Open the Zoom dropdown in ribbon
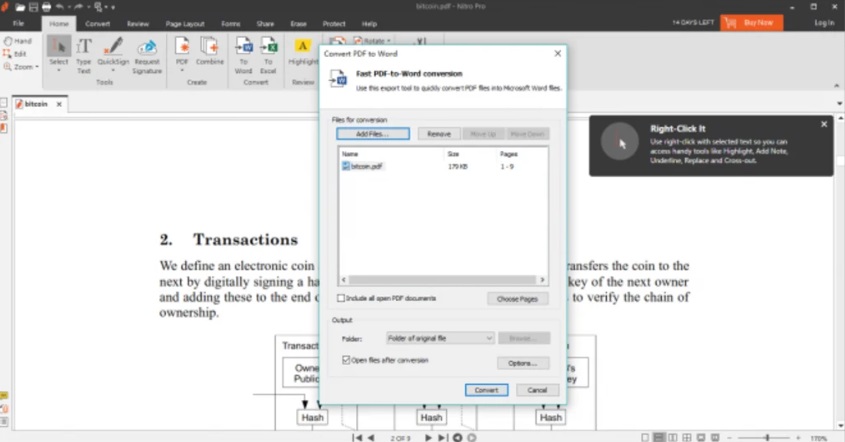Viewport: 845px width, 442px height. coord(24,67)
